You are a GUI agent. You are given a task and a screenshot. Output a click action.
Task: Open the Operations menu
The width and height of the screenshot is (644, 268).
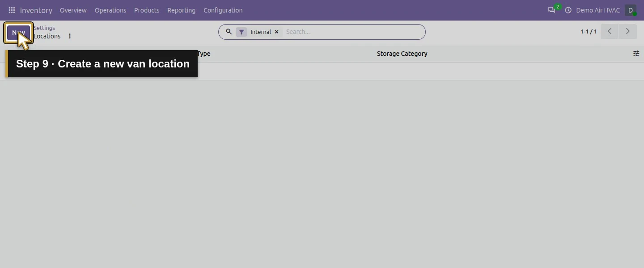110,10
